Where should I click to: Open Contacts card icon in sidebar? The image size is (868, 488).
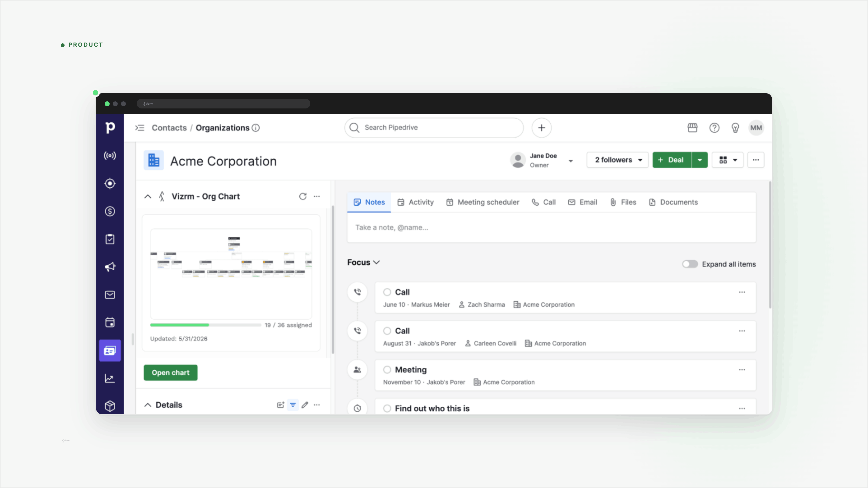click(110, 351)
